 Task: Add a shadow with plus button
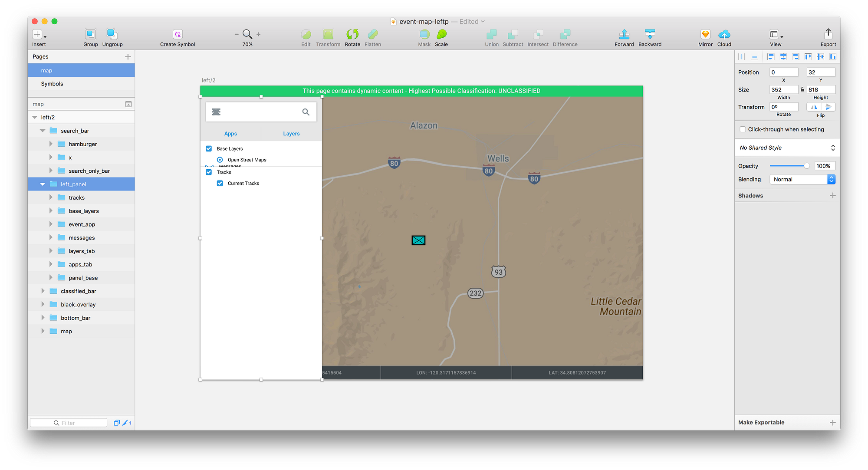(x=832, y=196)
